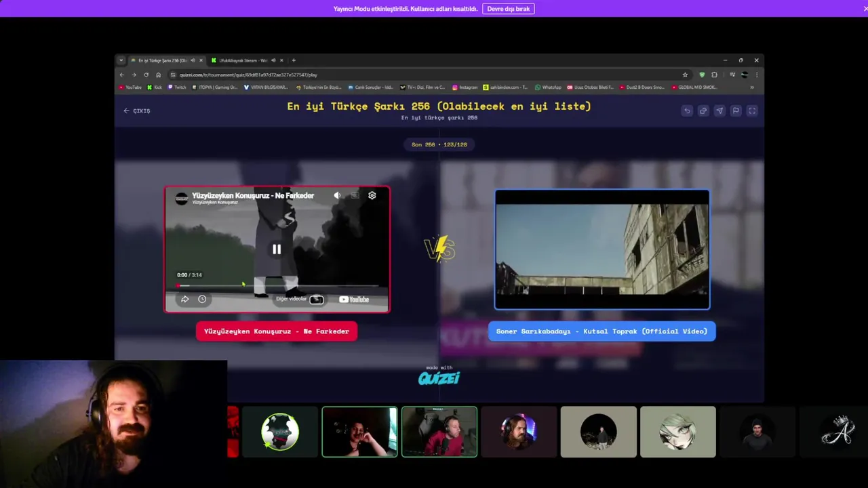Click the send paper-plane icon in quiz header
The image size is (868, 488).
pos(719,110)
